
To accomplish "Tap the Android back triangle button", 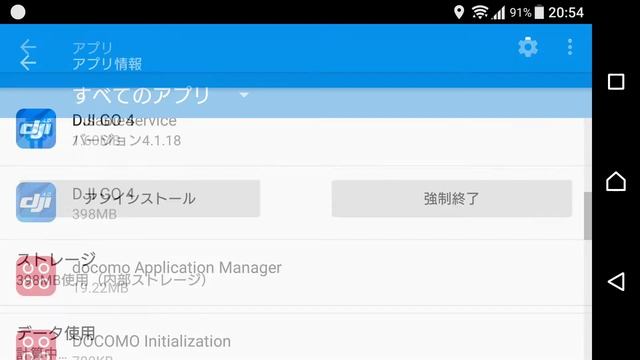I will point(616,281).
